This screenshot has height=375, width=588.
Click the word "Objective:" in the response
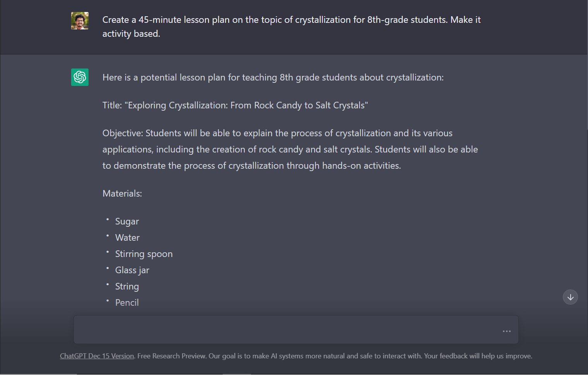[x=123, y=133]
